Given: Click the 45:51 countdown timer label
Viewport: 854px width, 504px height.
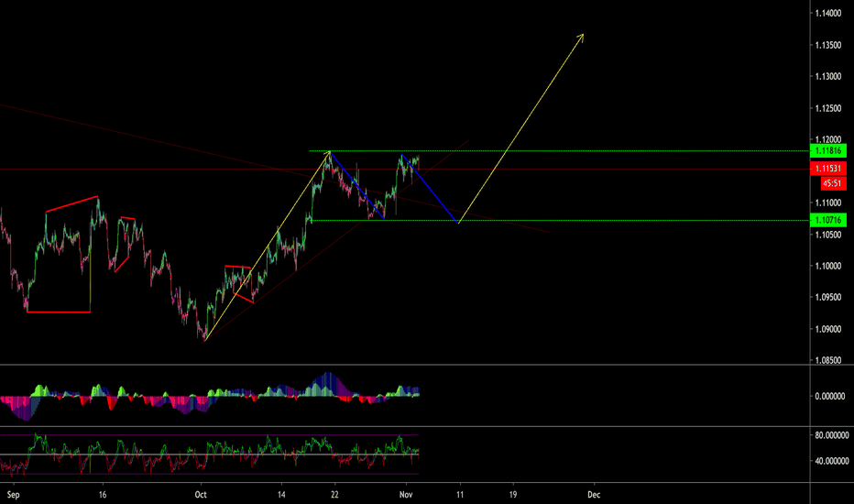Looking at the screenshot, I should [833, 183].
